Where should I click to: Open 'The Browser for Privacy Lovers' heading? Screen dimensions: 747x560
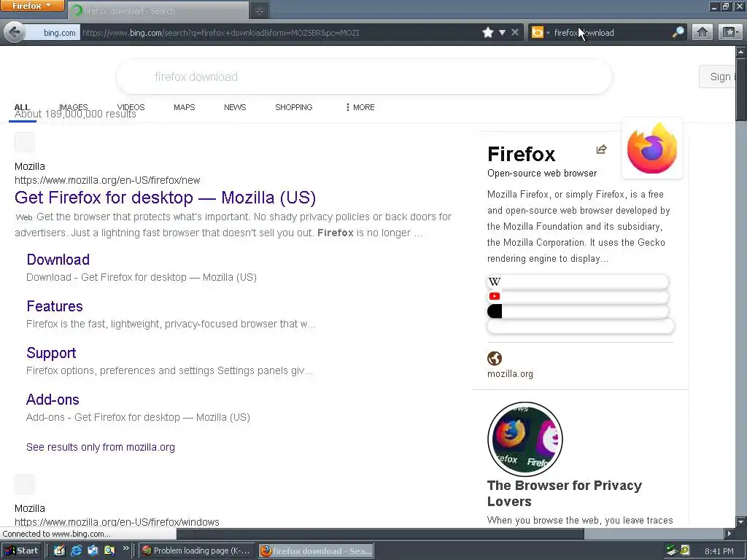tap(565, 494)
